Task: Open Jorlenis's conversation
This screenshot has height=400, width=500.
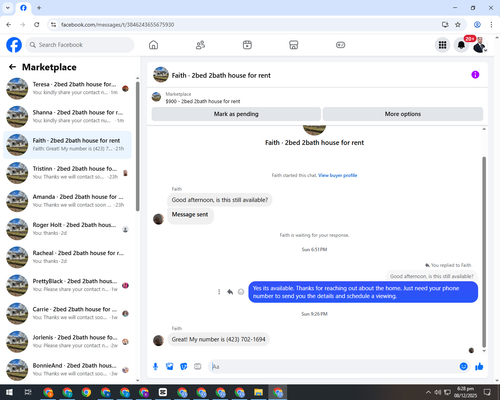Action: coord(68,341)
